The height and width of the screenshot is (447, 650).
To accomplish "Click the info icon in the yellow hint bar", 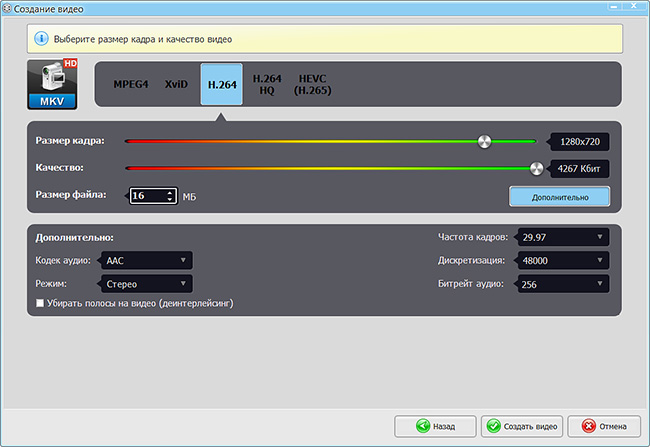I will click(41, 39).
